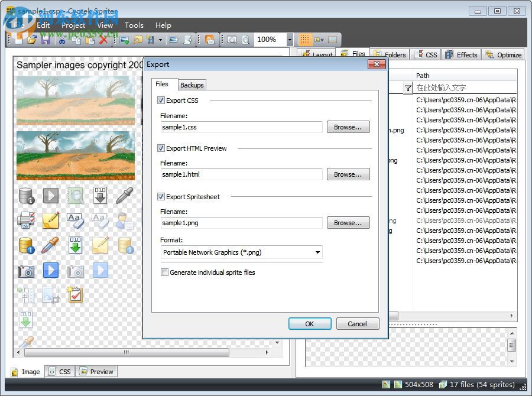The width and height of the screenshot is (532, 396).
Task: Expand the film strip toolbar dropdown arrow
Action: pyautogui.click(x=160, y=40)
